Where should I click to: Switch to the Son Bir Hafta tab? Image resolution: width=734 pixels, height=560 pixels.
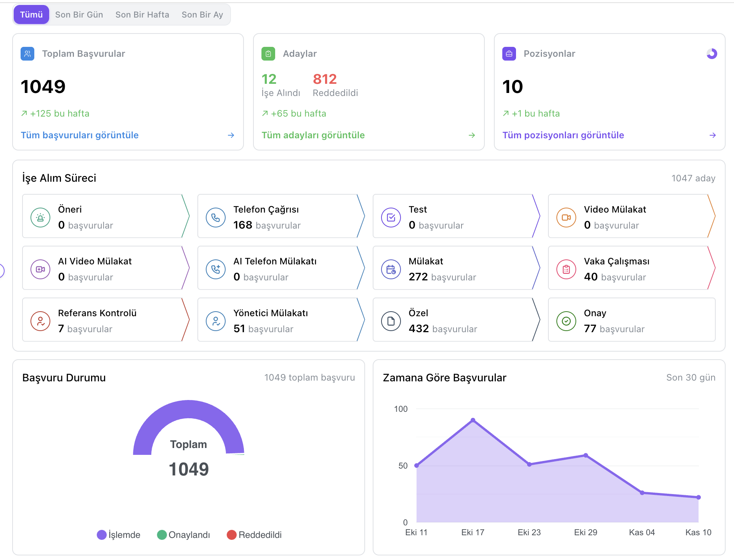142,14
